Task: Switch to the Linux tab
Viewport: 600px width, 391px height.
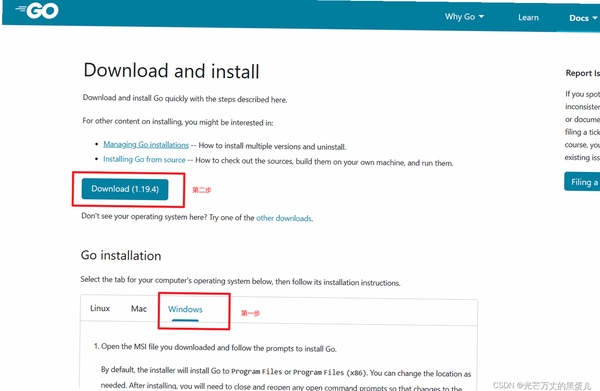Action: (100, 308)
